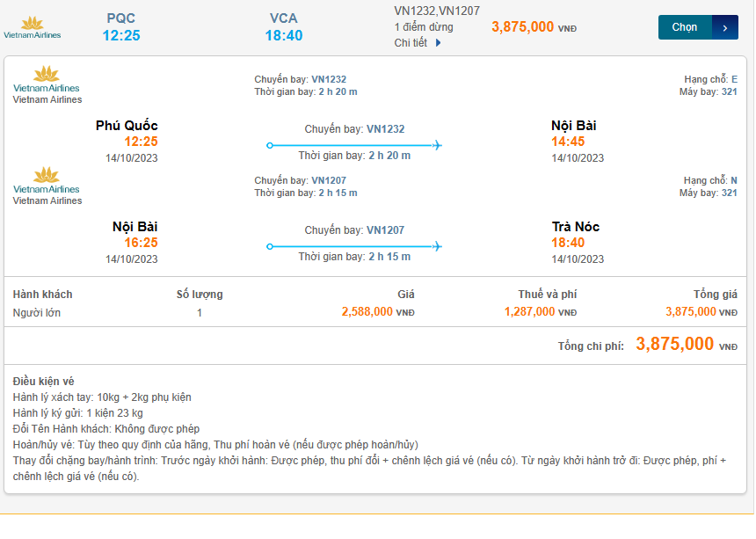Click the Vietnam Airlines logo in the summary header
This screenshot has width=756, height=539.
tap(33, 27)
